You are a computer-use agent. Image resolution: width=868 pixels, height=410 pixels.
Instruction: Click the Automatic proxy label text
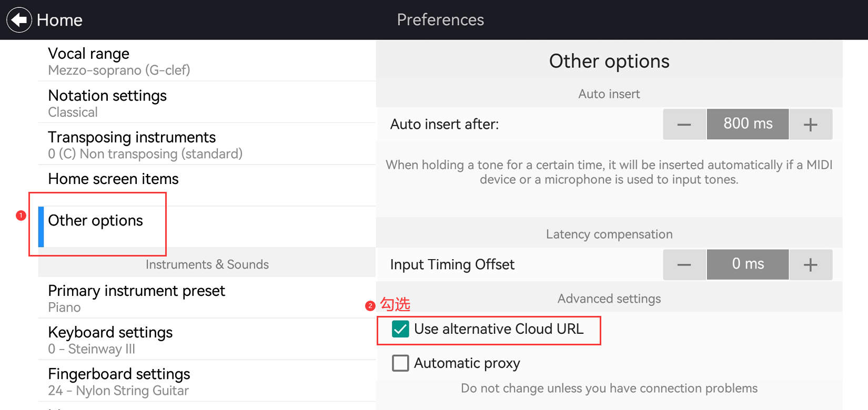[x=467, y=363]
